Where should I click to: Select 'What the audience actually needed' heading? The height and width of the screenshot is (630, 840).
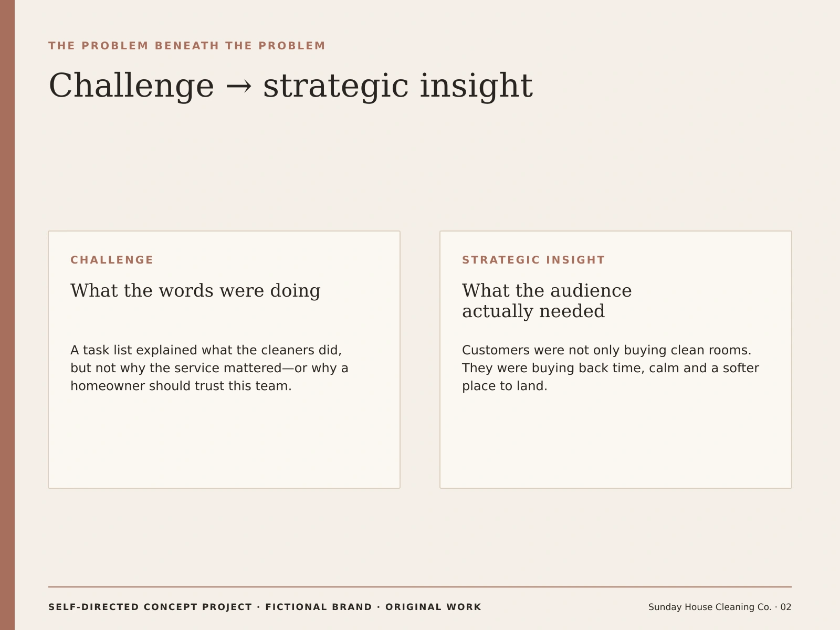(547, 301)
